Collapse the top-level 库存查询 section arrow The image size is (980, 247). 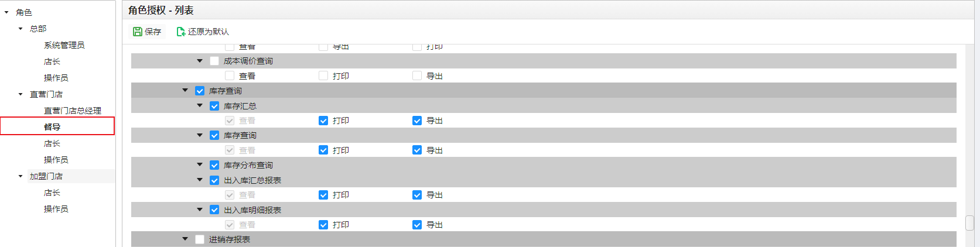[185, 90]
